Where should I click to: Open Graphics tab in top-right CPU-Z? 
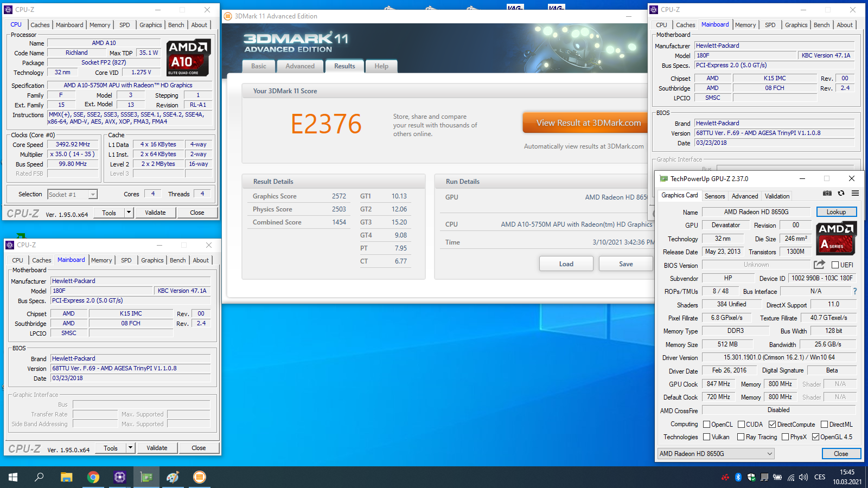[x=796, y=25]
